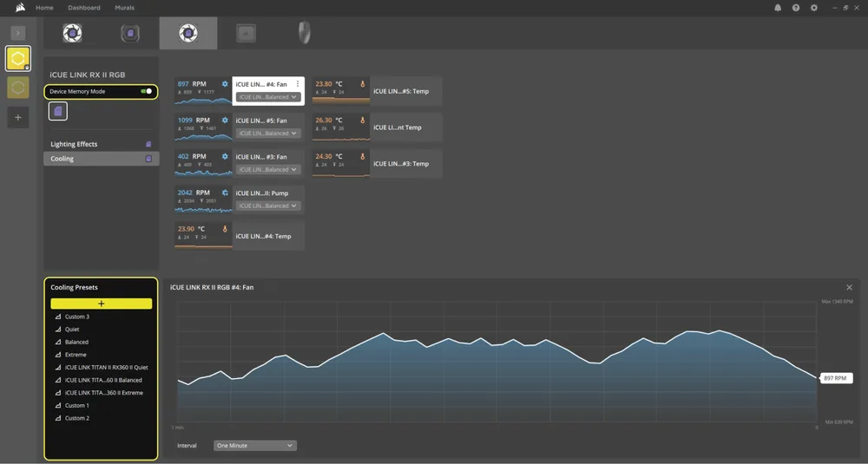Click fan icon on 897 RPM tile

pyautogui.click(x=225, y=84)
